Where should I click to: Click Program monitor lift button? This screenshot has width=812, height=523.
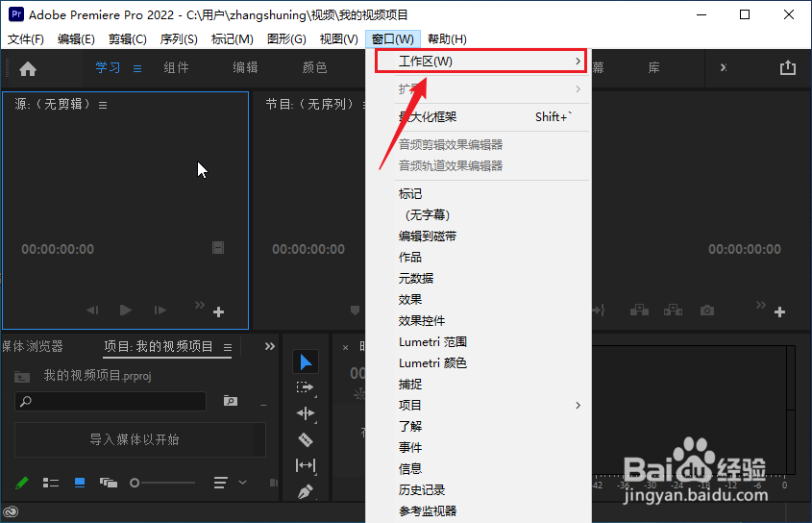pyautogui.click(x=639, y=310)
